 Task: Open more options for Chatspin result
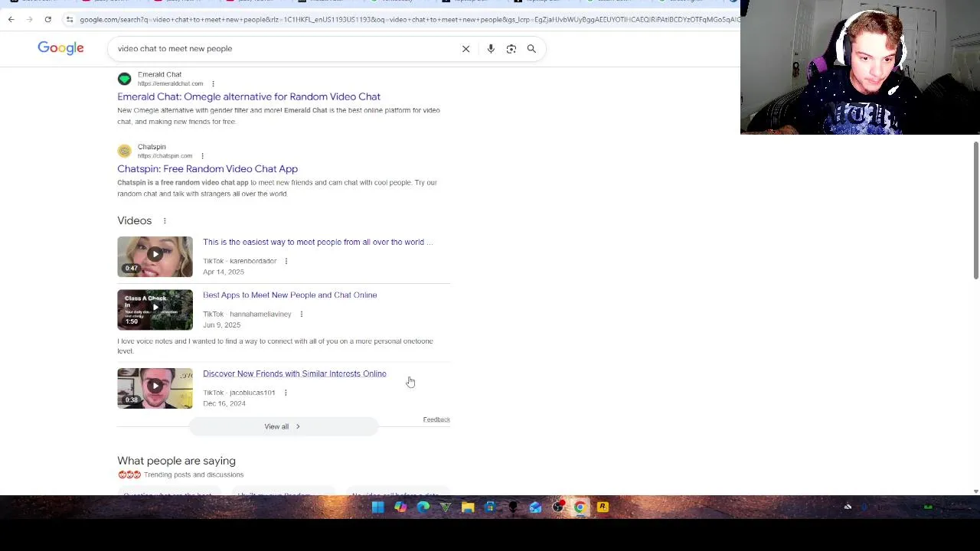pyautogui.click(x=202, y=156)
